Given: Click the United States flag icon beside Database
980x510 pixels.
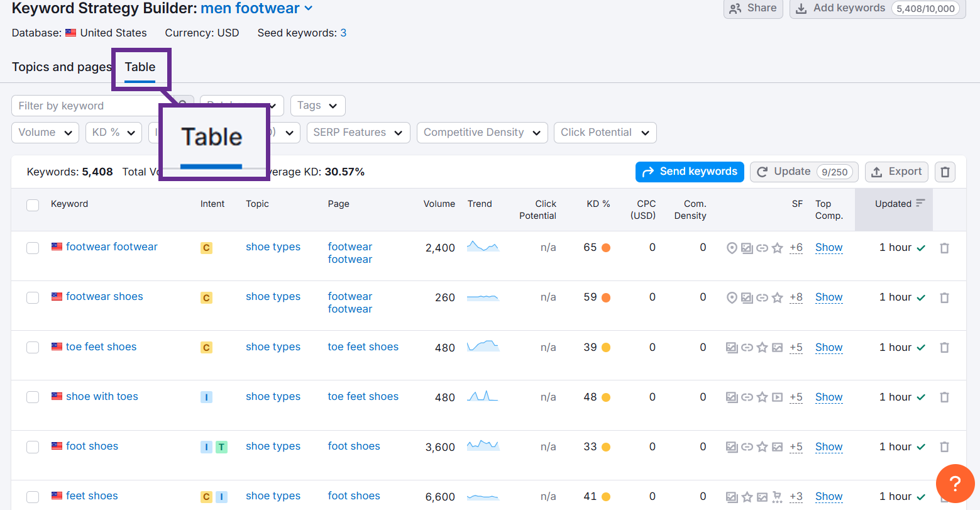Looking at the screenshot, I should [71, 33].
